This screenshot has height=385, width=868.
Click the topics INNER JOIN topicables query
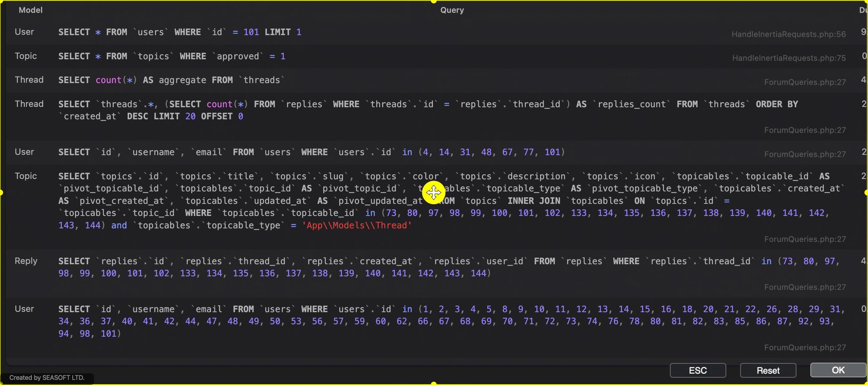pos(452,201)
